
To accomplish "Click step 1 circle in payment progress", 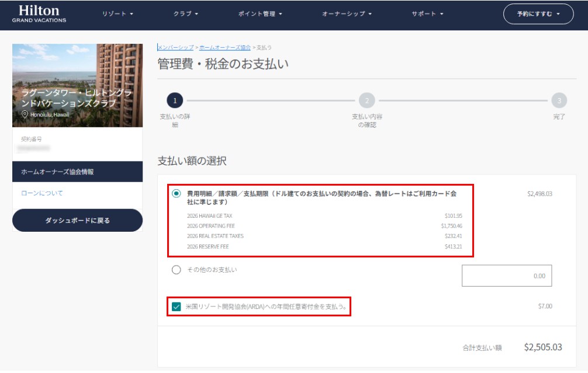I will tap(174, 100).
